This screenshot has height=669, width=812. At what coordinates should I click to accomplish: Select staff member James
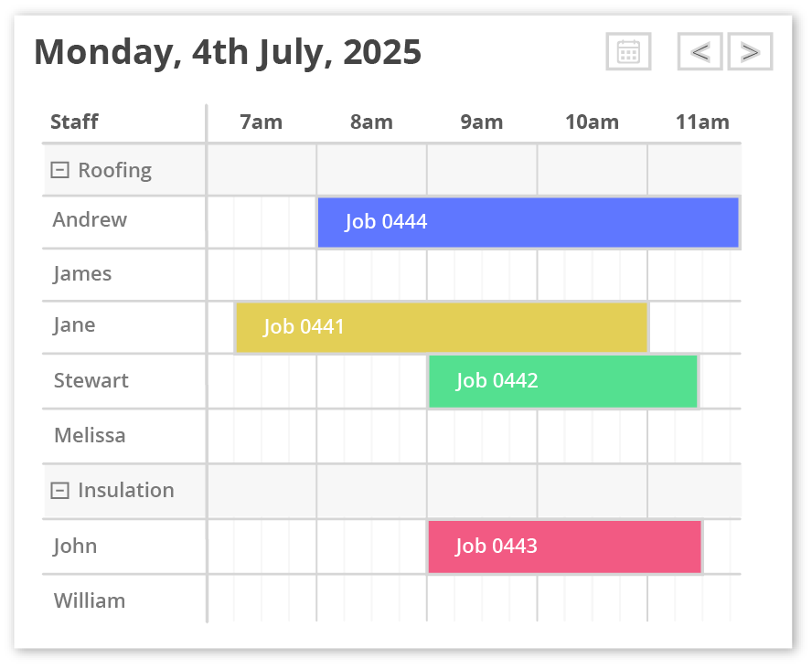click(x=82, y=274)
